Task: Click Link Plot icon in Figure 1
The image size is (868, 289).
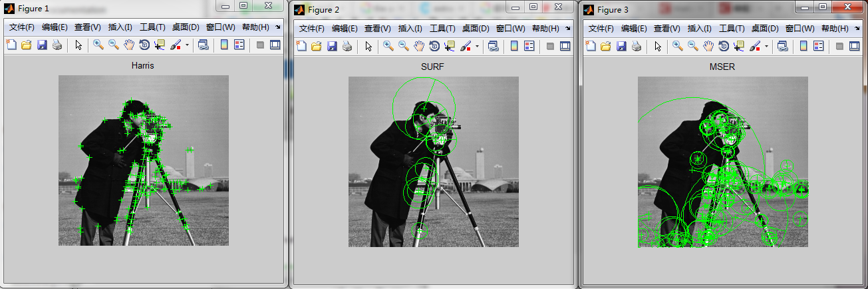Action: 203,45
